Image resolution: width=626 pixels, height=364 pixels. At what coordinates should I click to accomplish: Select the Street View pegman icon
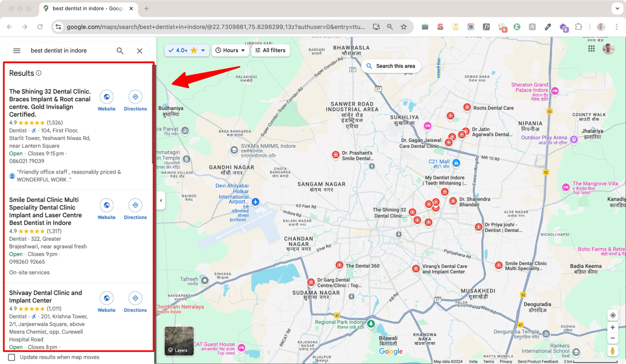613,351
